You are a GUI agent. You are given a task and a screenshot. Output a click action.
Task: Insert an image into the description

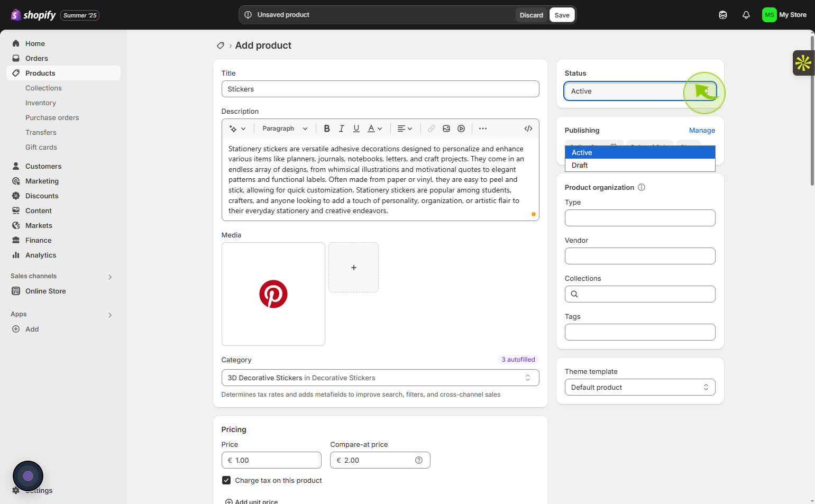446,129
